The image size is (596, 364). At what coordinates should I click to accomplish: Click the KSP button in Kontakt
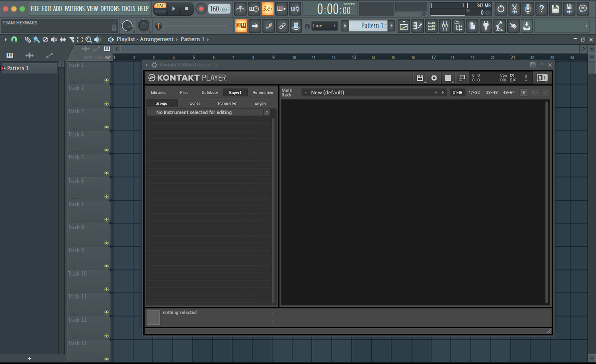523,92
